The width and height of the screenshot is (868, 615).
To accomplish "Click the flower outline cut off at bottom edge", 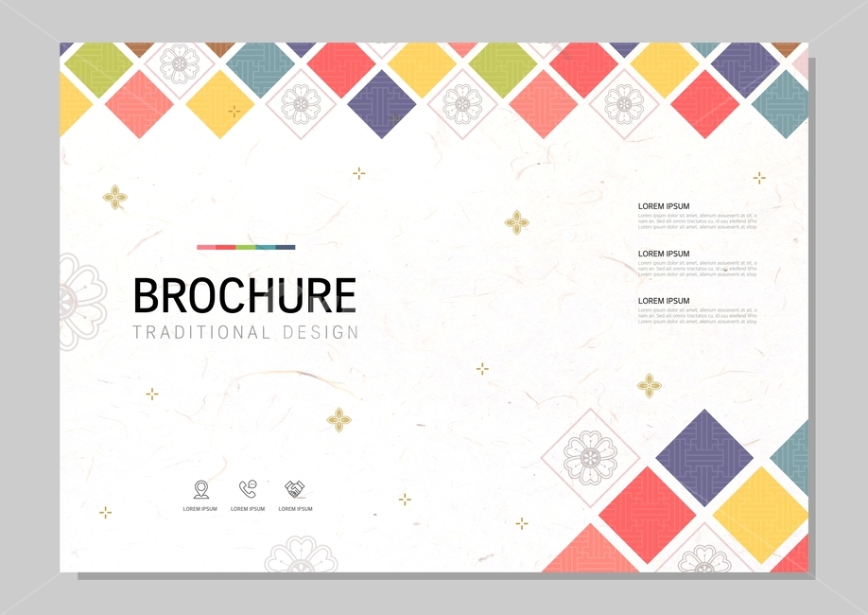I will [301, 554].
